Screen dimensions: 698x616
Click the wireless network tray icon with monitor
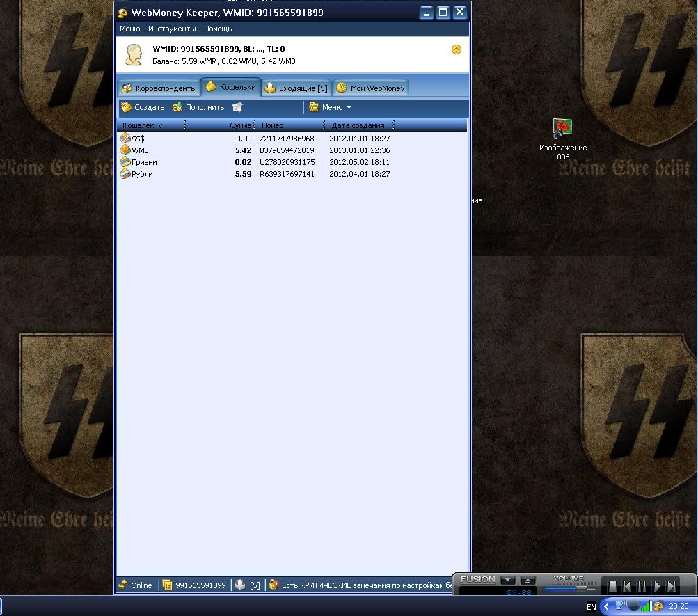click(621, 606)
